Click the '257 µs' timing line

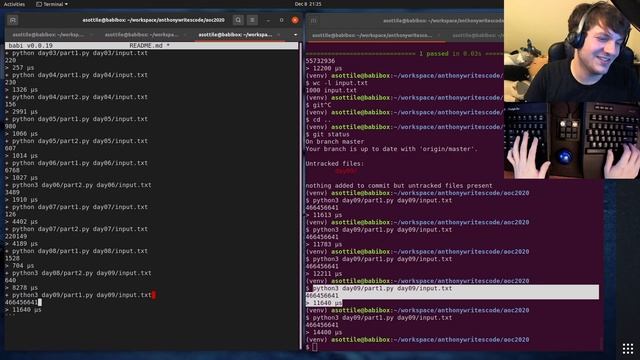click(x=20, y=68)
